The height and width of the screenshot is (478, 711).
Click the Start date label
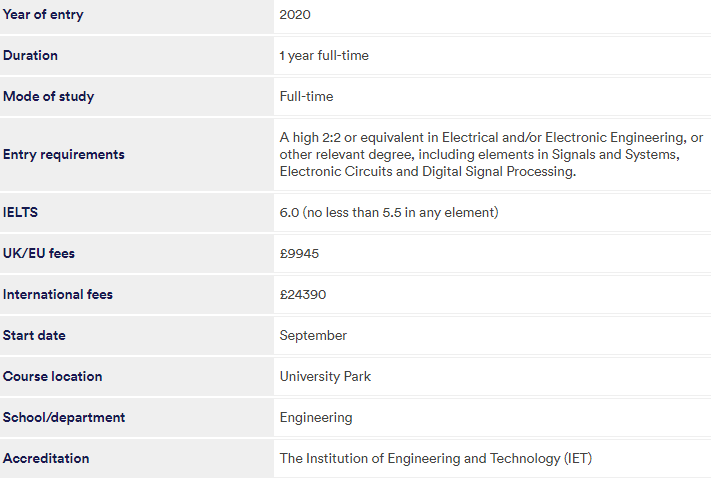point(34,335)
